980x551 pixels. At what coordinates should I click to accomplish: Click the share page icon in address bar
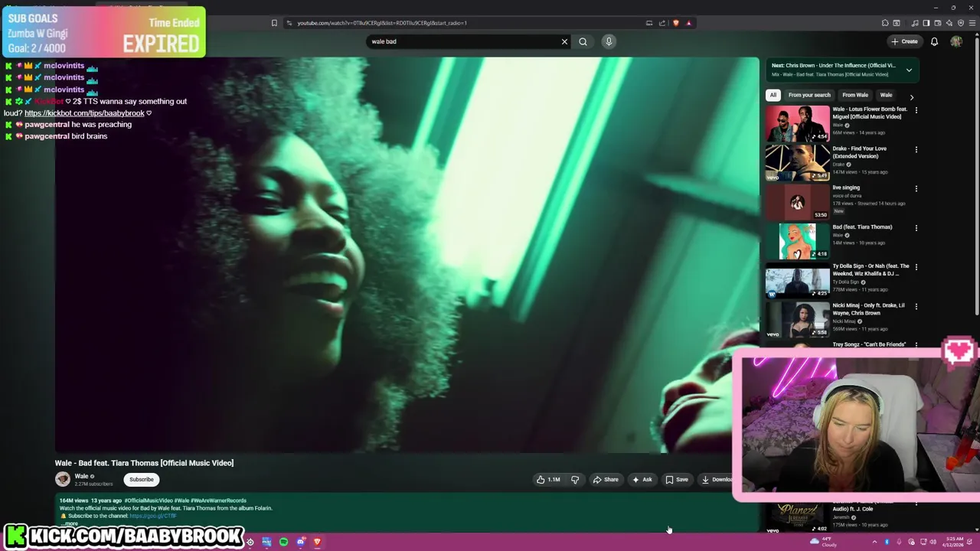click(x=661, y=23)
